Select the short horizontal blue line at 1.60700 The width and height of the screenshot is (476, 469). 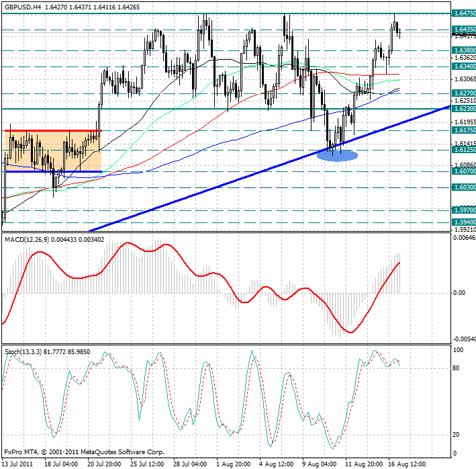click(x=52, y=172)
